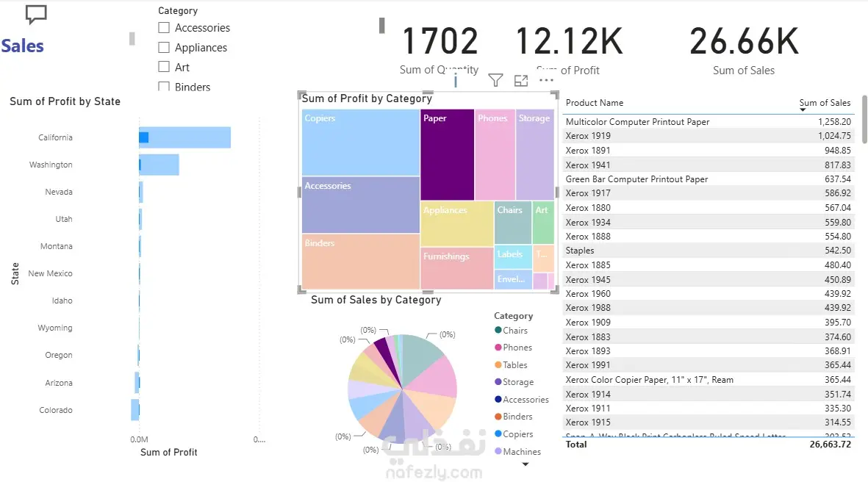Screen dimensions: 868x482
Task: Click the product table vertical scrollbar
Action: tap(864, 119)
